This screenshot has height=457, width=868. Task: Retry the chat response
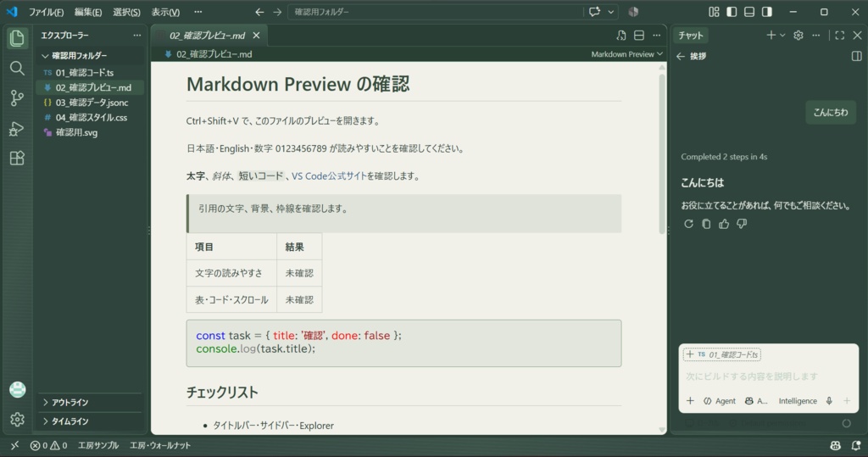688,224
